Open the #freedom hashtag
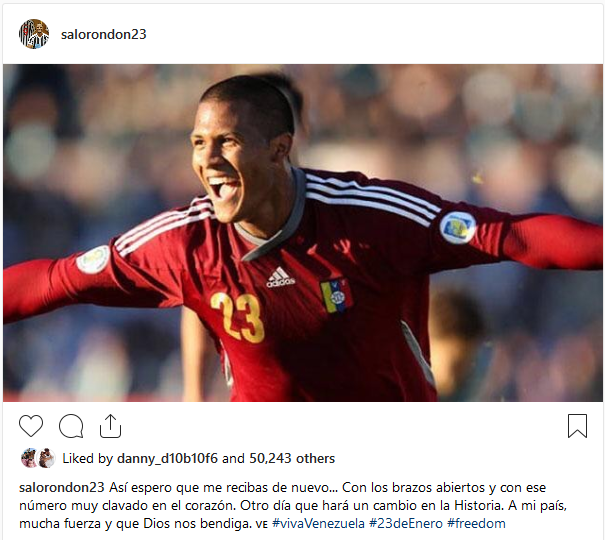Image resolution: width=605 pixels, height=540 pixels. pyautogui.click(x=476, y=524)
